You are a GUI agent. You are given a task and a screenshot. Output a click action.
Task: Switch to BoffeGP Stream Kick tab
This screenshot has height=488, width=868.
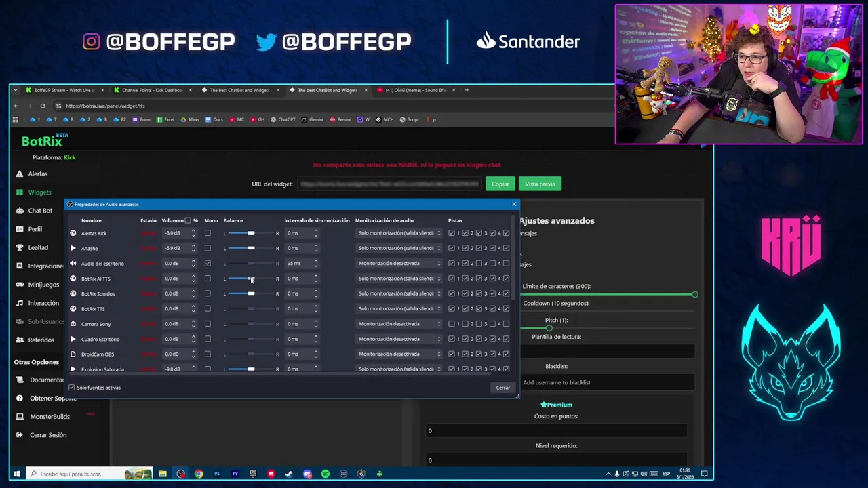coord(64,90)
